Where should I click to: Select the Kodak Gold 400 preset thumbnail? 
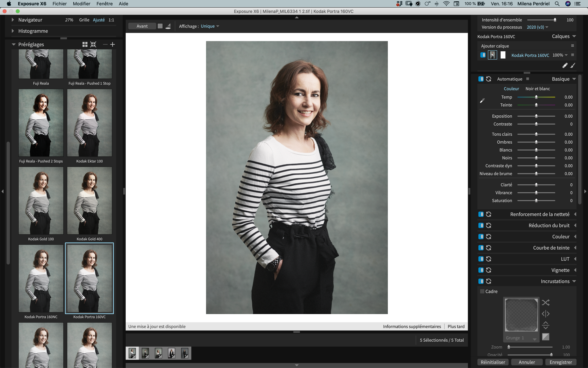(89, 201)
